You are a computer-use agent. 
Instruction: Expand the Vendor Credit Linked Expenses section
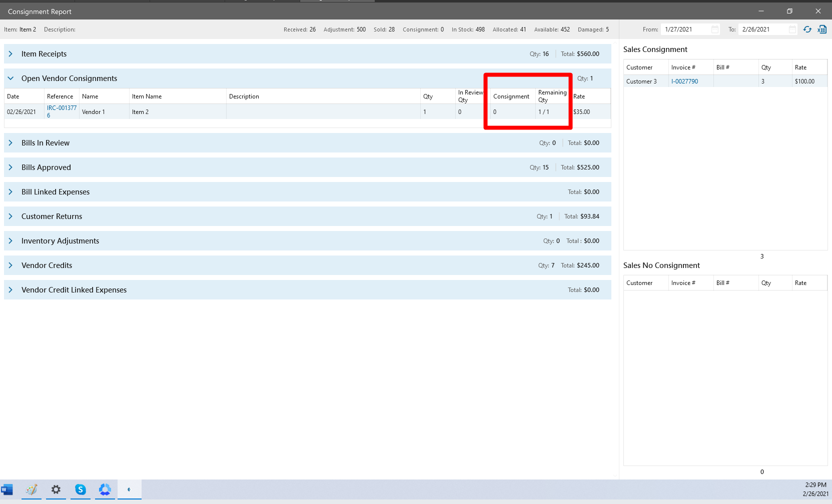11,290
